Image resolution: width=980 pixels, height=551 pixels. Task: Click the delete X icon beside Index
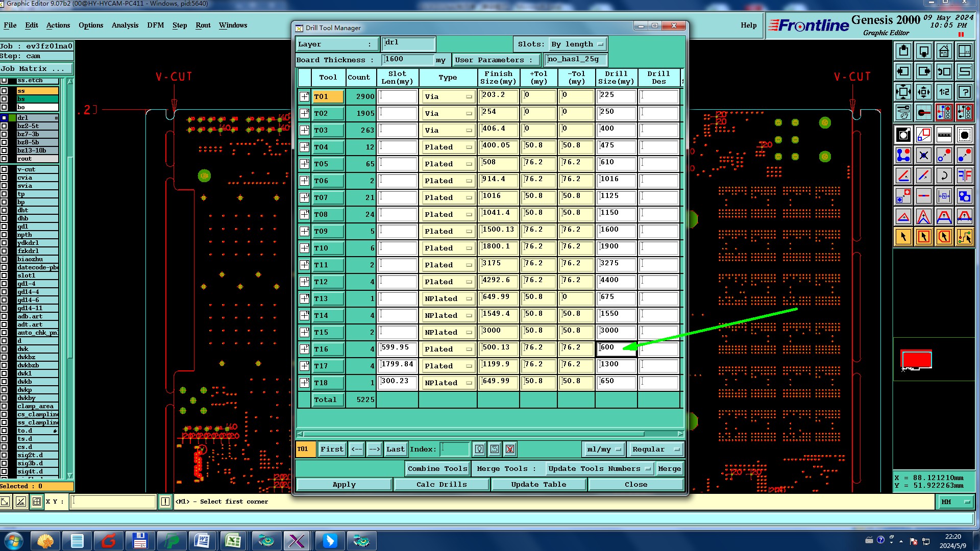(x=509, y=449)
